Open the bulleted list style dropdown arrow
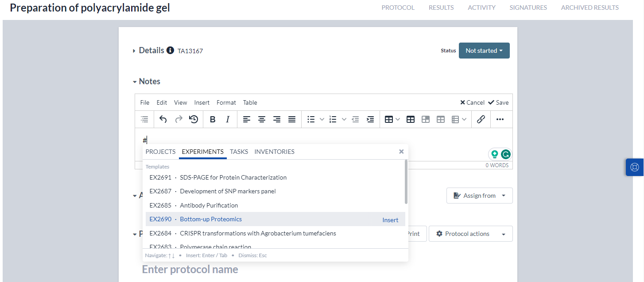Viewport: 644px width, 282px height. click(322, 119)
